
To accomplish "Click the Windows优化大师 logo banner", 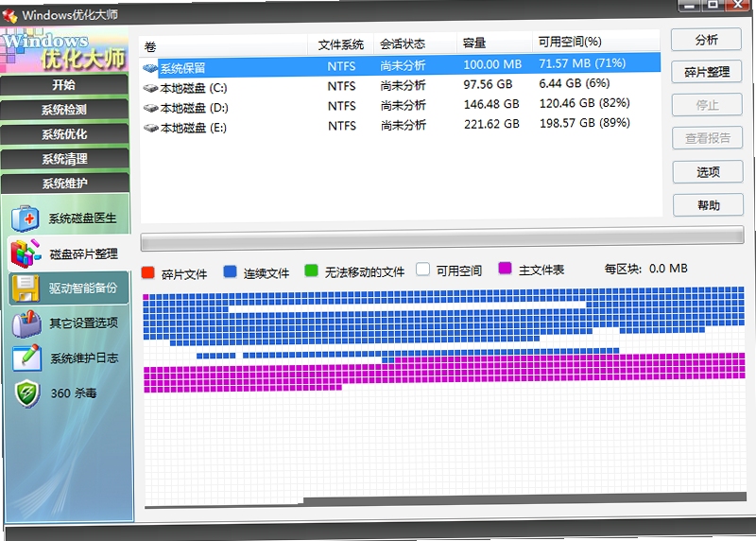I will point(64,49).
